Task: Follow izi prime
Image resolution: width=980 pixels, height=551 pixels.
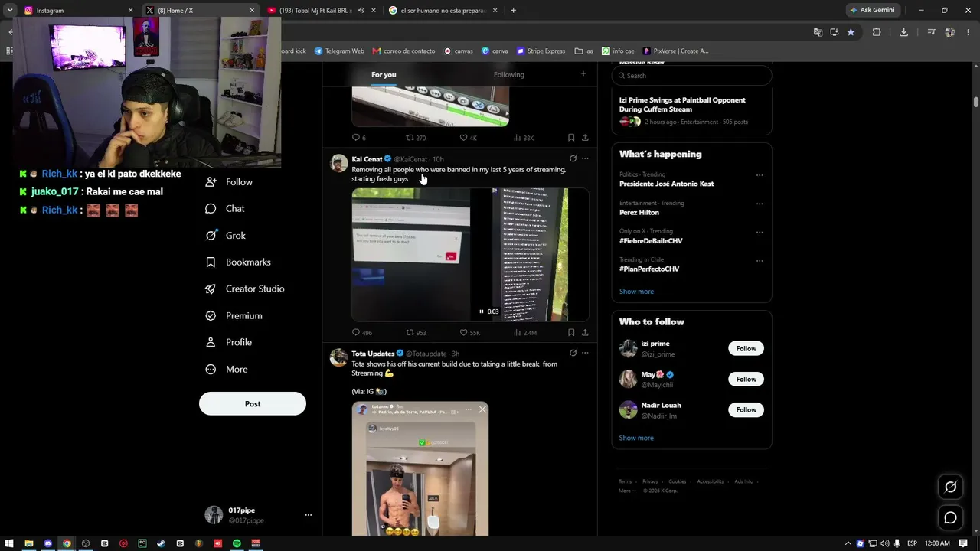Action: click(x=746, y=348)
